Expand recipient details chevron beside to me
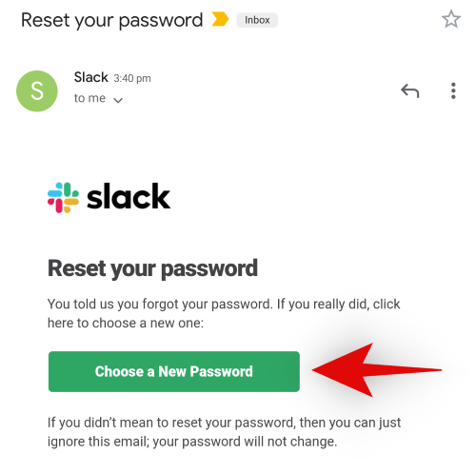 coord(118,100)
